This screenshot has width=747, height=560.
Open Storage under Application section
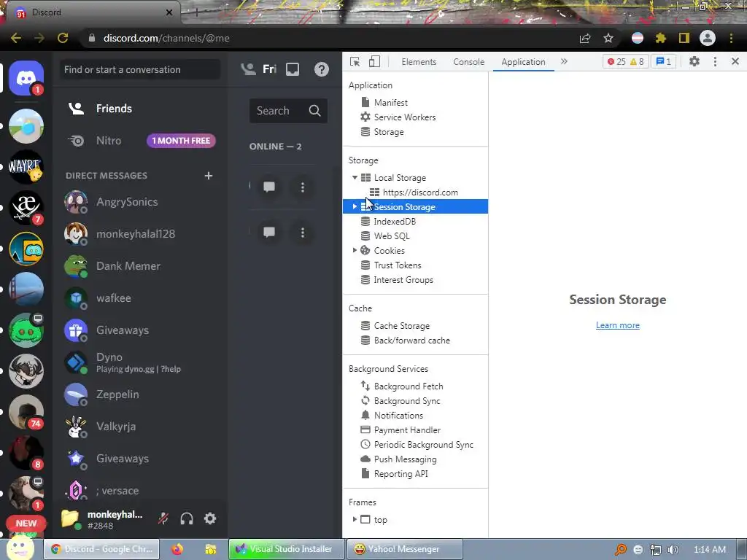[x=382, y=132]
